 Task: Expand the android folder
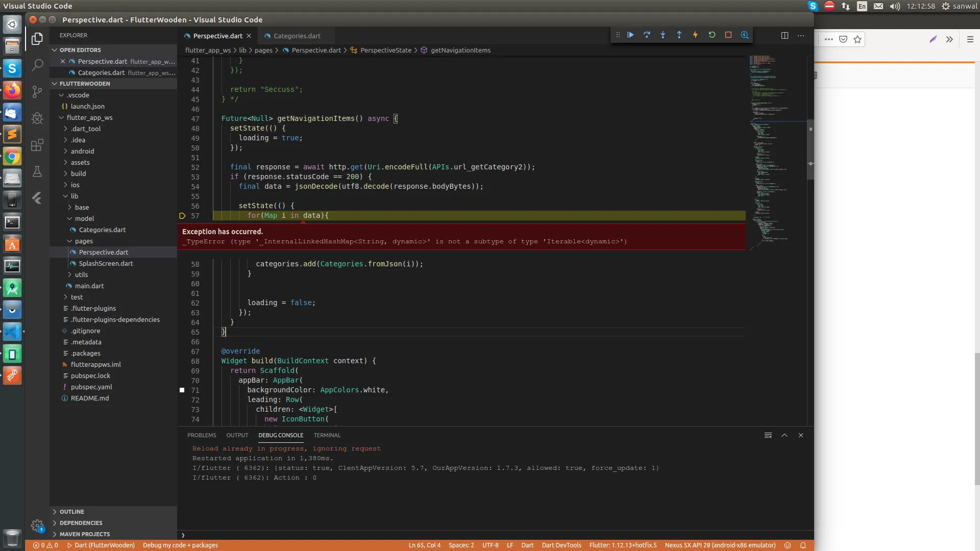82,152
